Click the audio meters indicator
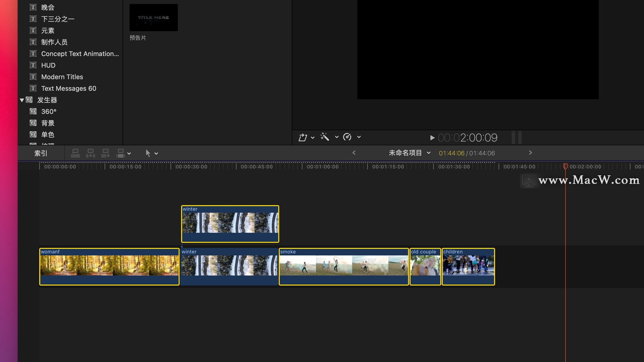 pyautogui.click(x=517, y=137)
